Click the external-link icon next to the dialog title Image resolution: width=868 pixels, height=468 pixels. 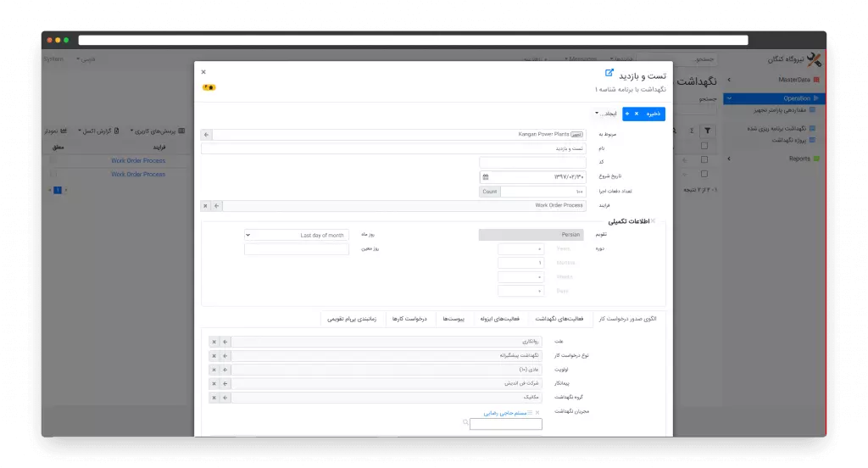click(609, 74)
